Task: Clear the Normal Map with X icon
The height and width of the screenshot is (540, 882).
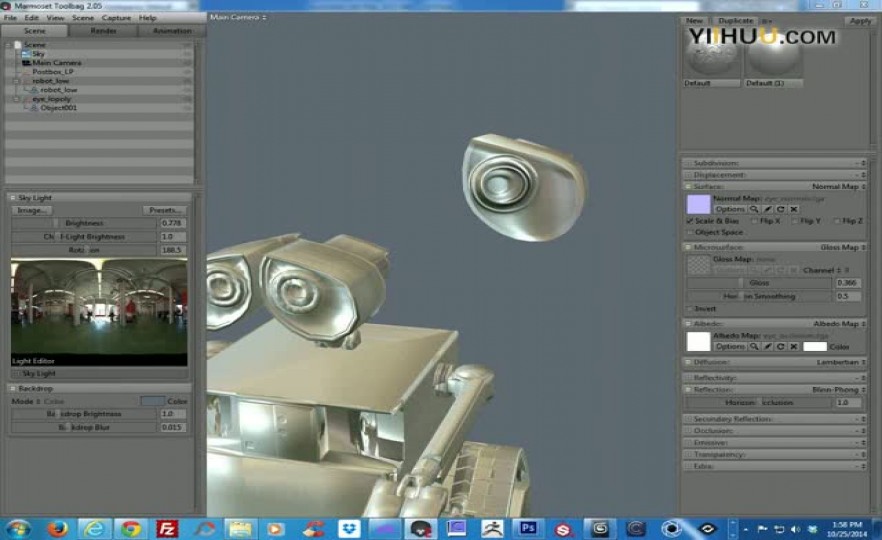Action: [x=794, y=209]
